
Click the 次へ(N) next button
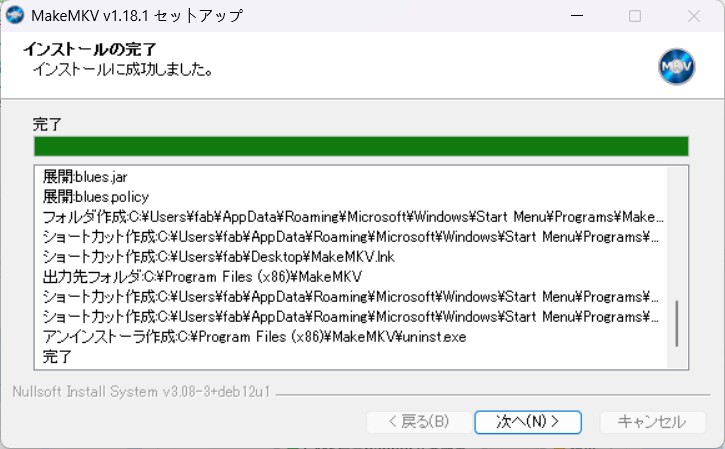click(528, 422)
